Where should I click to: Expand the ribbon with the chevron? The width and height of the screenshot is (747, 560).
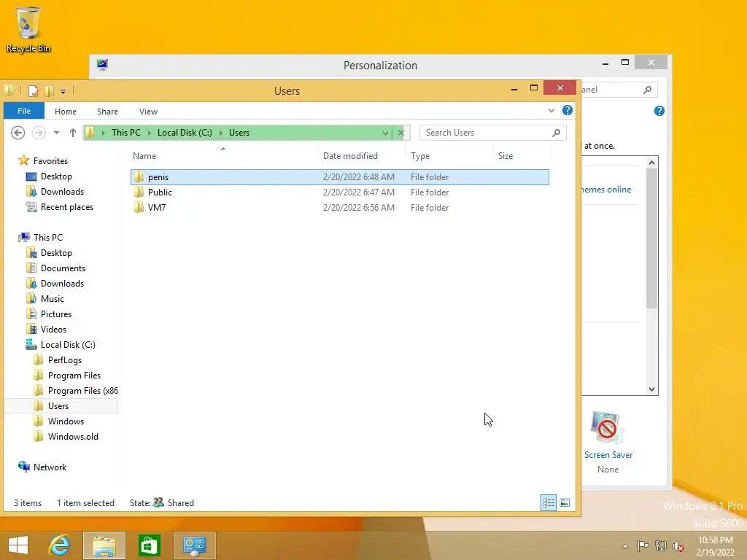pos(551,111)
